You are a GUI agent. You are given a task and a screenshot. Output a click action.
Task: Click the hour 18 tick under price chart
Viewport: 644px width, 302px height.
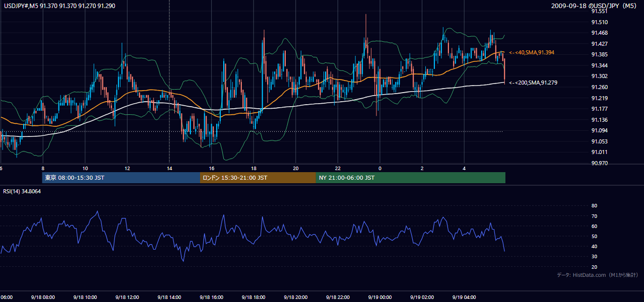click(254, 168)
